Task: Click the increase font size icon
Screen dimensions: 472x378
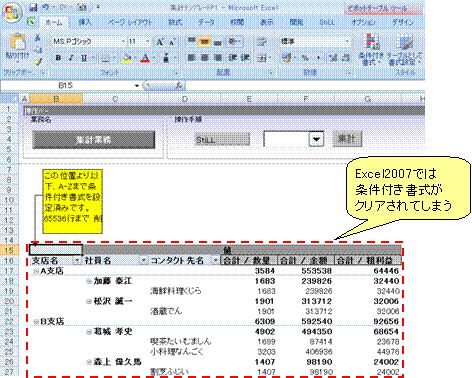Action: click(x=160, y=42)
